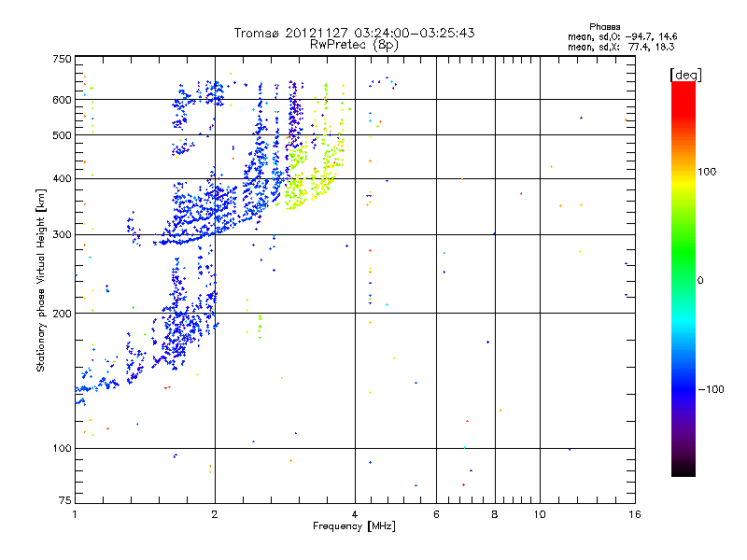Click the "-100" colorbar tick label
Image resolution: width=747 pixels, height=560 pixels.
(x=712, y=389)
